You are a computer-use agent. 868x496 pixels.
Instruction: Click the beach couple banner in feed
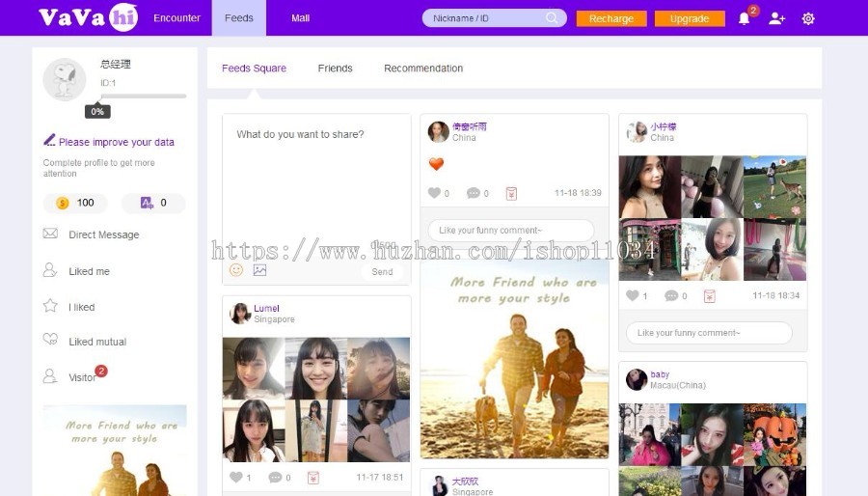pos(514,360)
